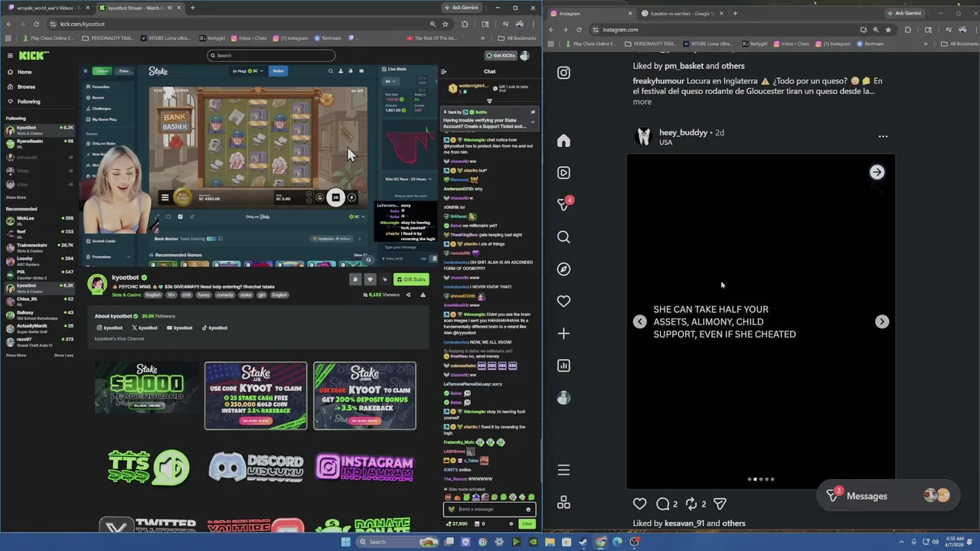Go to previous slide in carousel
980x551 pixels.
(x=639, y=321)
